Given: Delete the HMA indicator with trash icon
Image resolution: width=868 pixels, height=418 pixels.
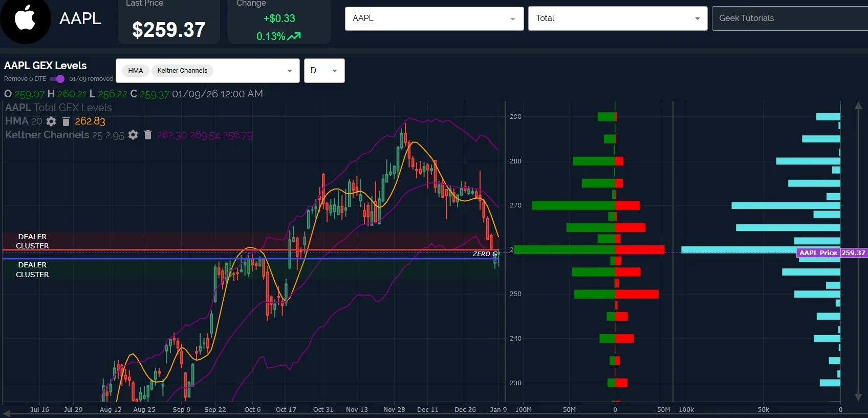Looking at the screenshot, I should [66, 121].
